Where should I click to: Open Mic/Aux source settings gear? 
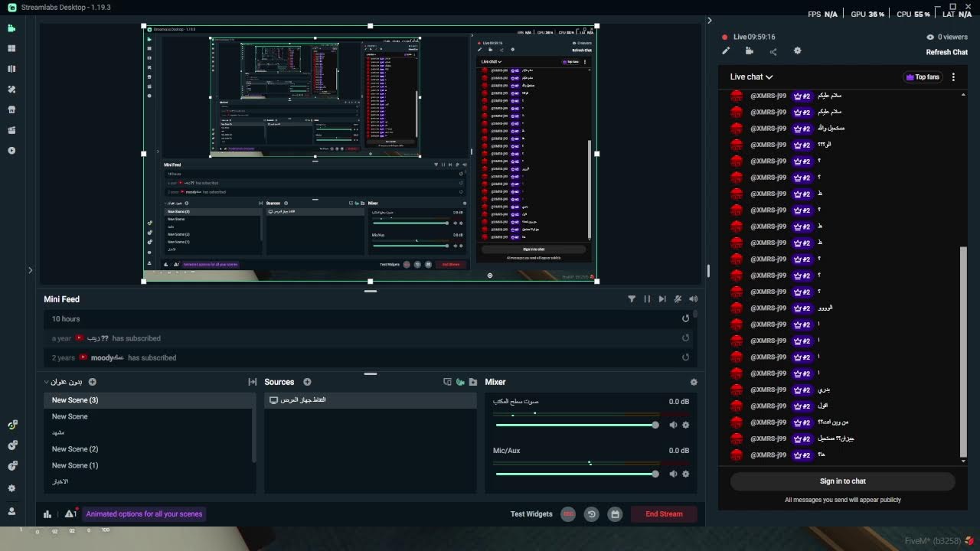click(x=685, y=474)
